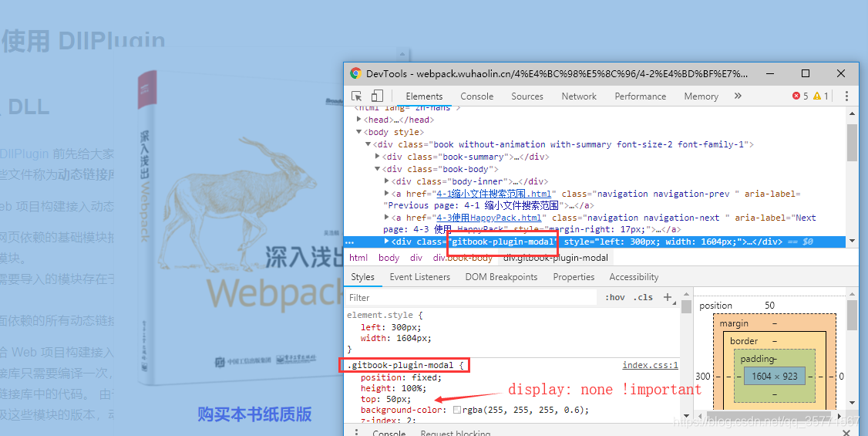The image size is (868, 436).
Task: Open the Event Listeners sub-tab
Action: 419,276
